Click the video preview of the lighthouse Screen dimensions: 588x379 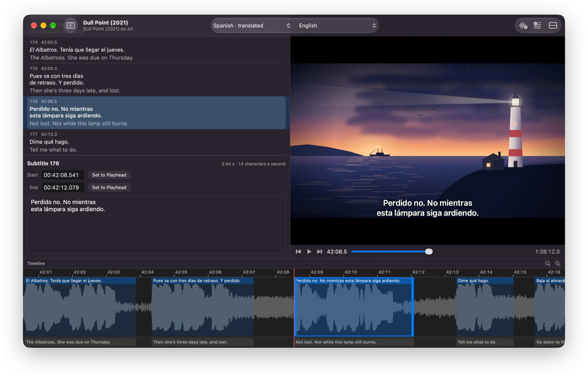(x=427, y=141)
